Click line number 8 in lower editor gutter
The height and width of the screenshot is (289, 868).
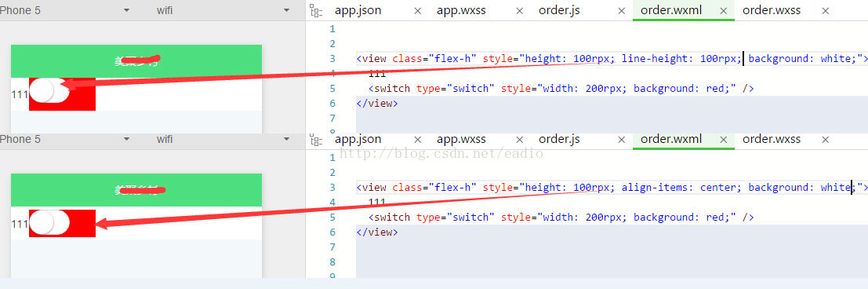pos(332,262)
